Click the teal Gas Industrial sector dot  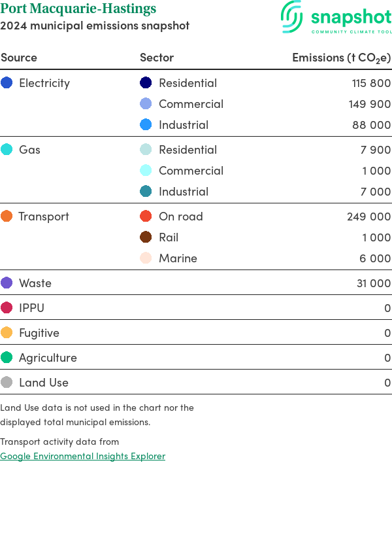coord(146,192)
